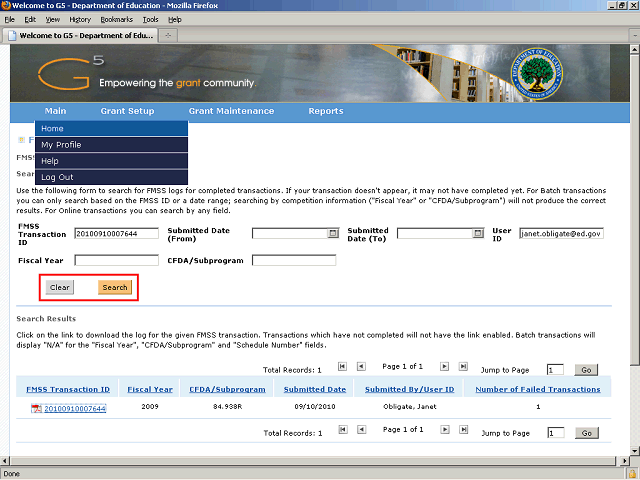
Task: Click the G5 logo in banner
Action: (71, 73)
